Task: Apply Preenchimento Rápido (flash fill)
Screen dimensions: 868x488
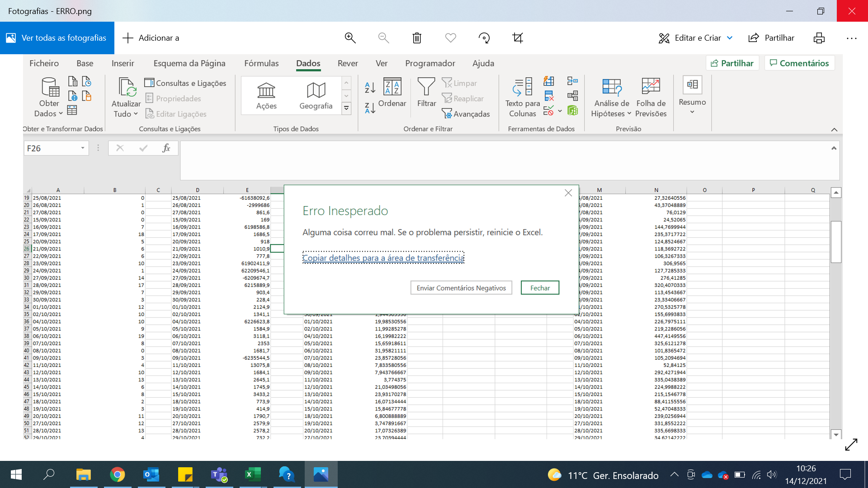Action: (549, 81)
